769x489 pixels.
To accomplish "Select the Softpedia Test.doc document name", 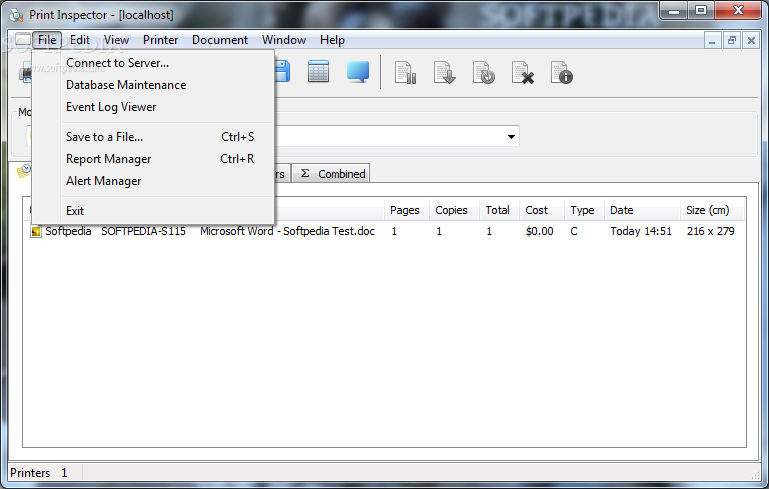I will tap(287, 231).
